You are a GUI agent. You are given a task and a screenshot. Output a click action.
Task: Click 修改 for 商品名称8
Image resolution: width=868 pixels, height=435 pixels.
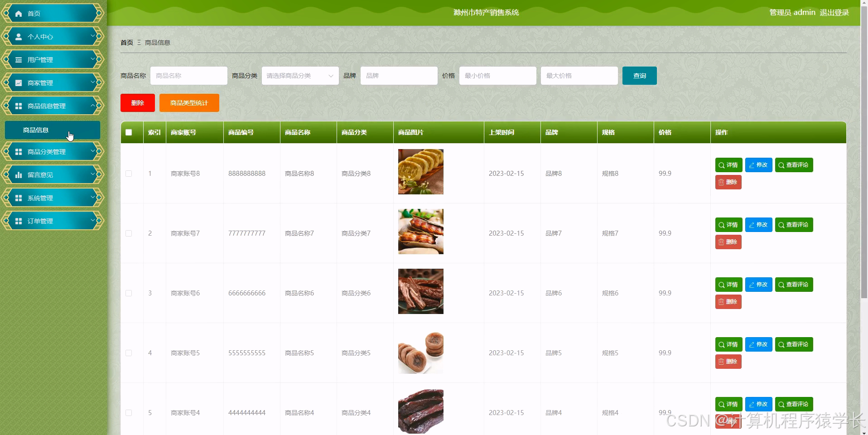pos(758,165)
